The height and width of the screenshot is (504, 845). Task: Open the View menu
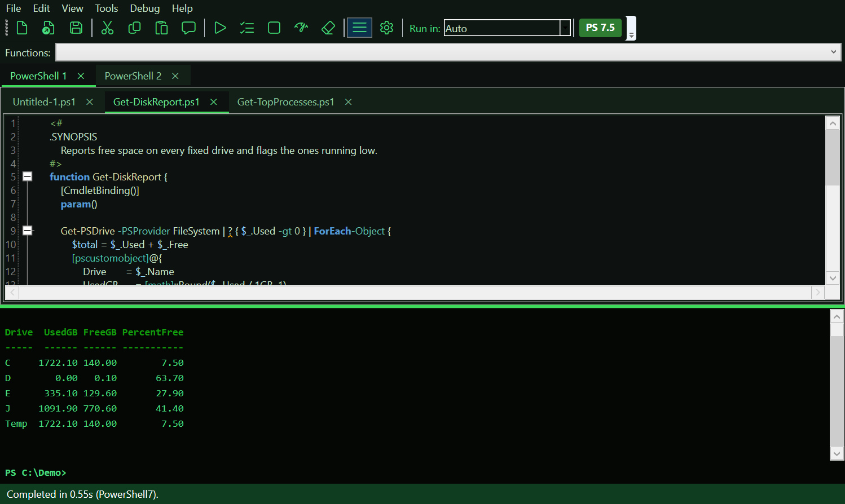click(x=72, y=8)
